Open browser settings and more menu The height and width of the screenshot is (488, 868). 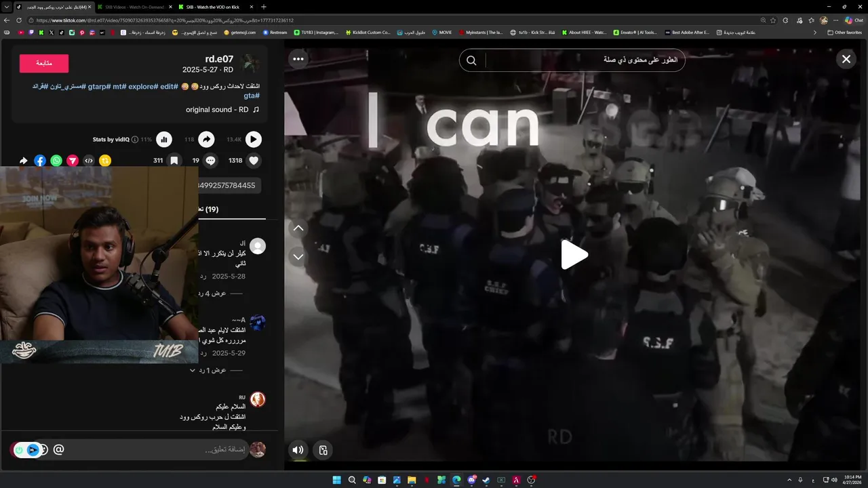pos(835,20)
